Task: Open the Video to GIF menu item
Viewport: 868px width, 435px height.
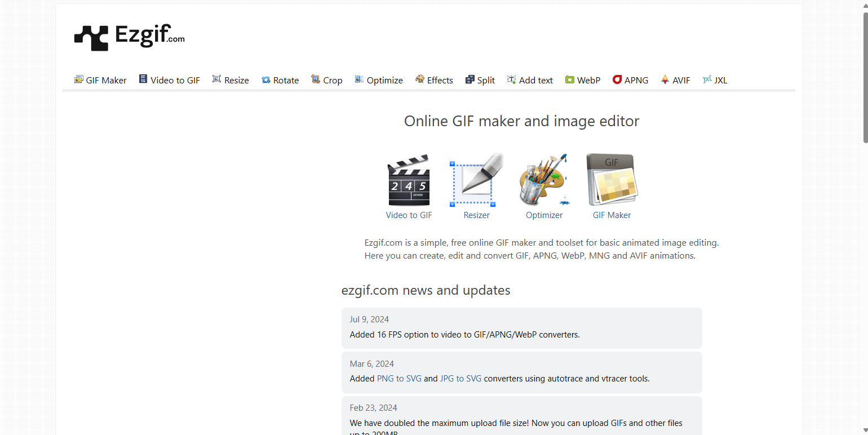Action: click(x=169, y=80)
